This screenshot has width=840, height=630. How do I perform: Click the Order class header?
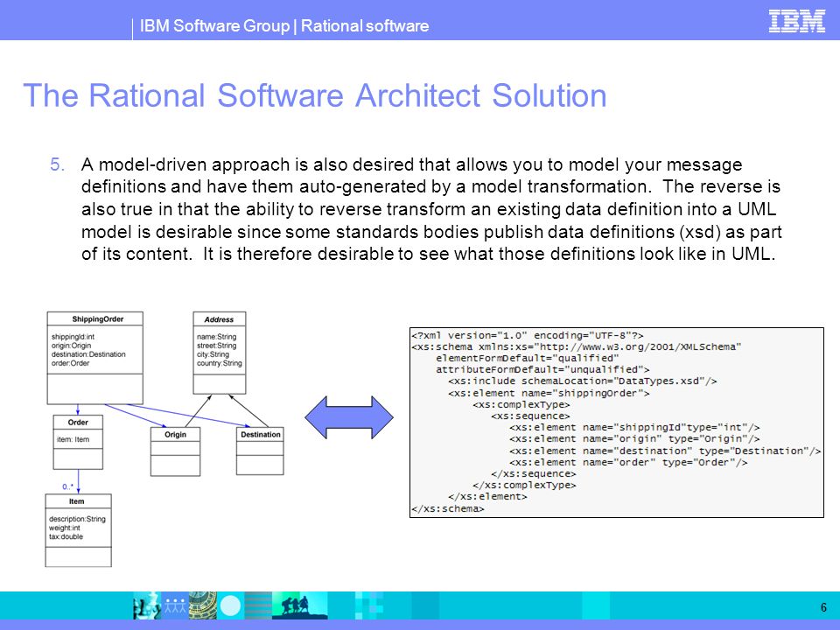point(78,422)
